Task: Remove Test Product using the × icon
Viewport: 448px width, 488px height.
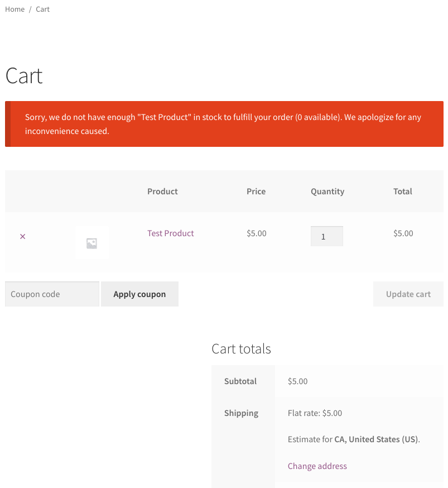Action: pyautogui.click(x=22, y=236)
